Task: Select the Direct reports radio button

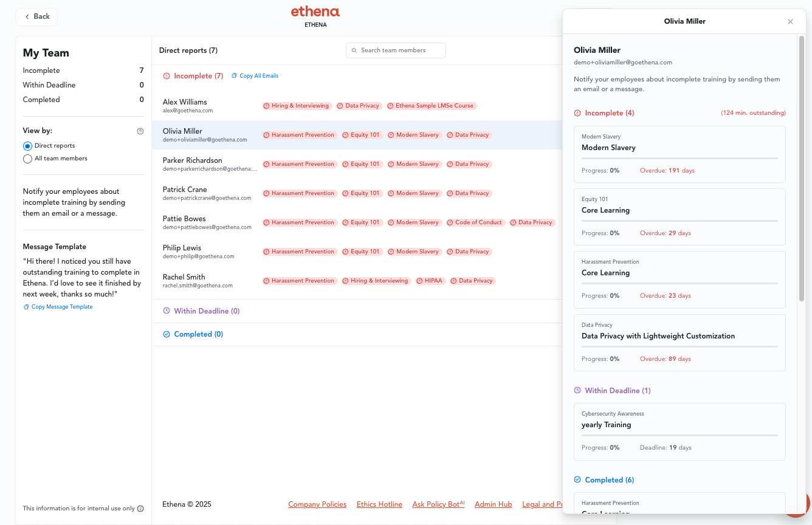Action: tap(27, 146)
